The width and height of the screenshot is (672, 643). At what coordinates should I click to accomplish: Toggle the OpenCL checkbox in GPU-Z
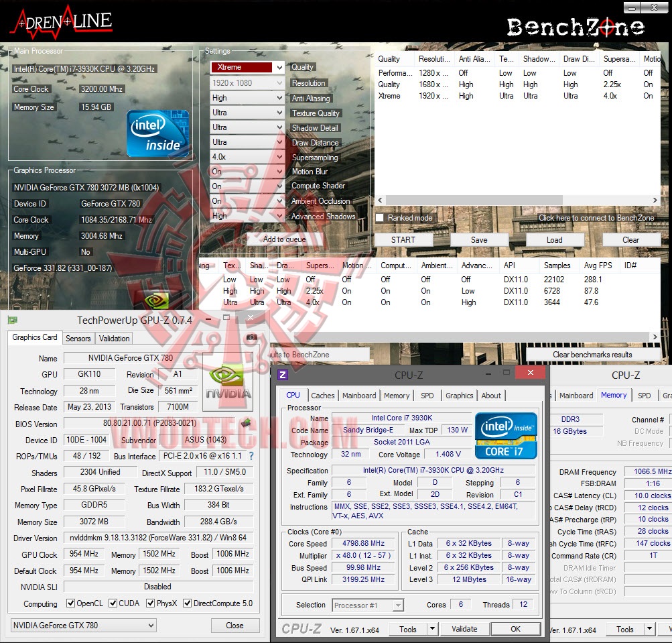click(x=71, y=603)
